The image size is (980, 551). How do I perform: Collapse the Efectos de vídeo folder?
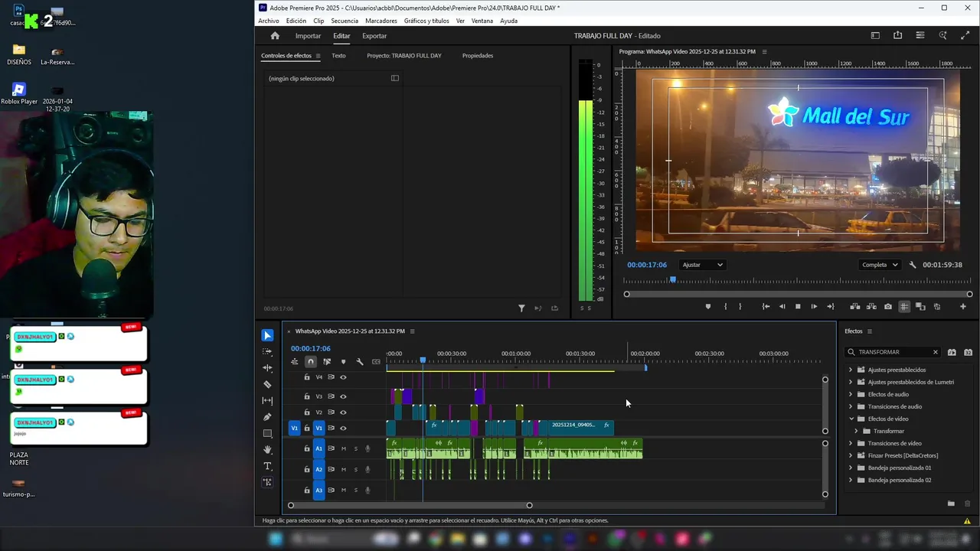click(851, 419)
